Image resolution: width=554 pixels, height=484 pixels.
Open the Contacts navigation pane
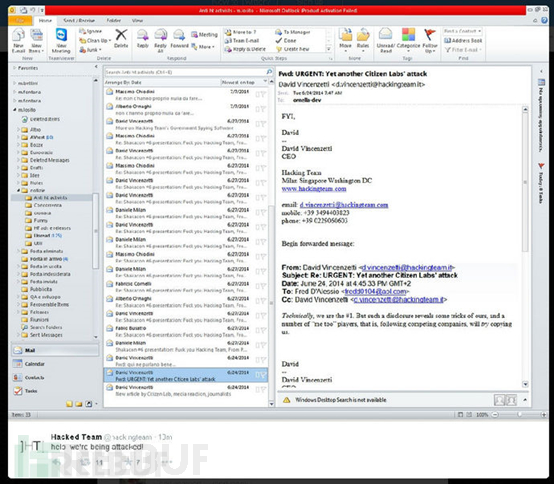pos(55,377)
